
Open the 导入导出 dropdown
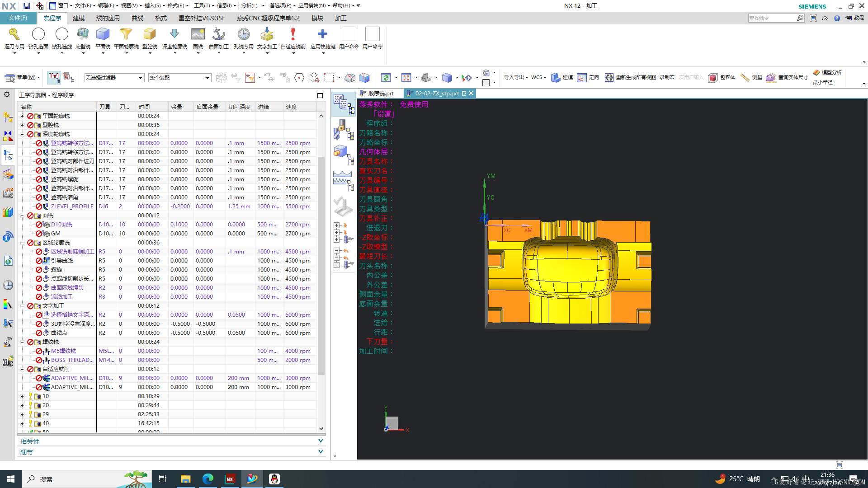tap(516, 78)
